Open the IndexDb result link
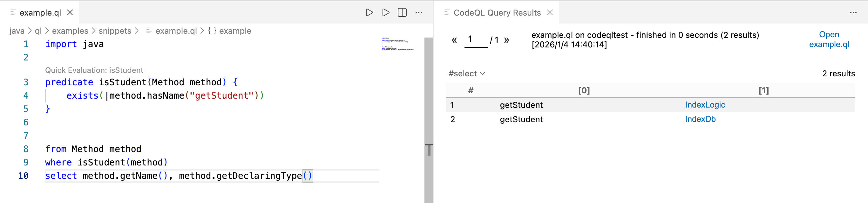The width and height of the screenshot is (868, 203). (700, 119)
